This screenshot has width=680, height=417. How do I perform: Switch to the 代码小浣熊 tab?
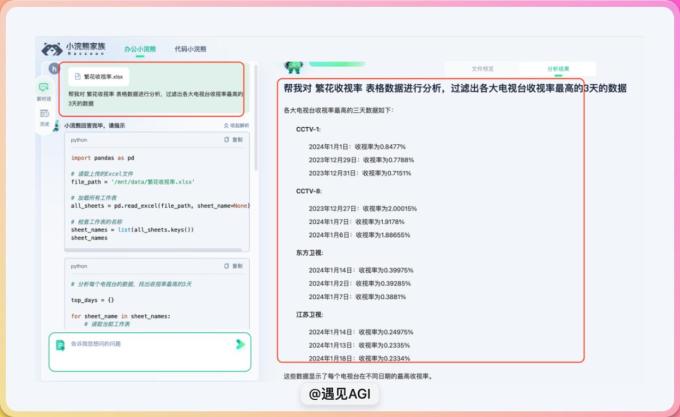(190, 49)
